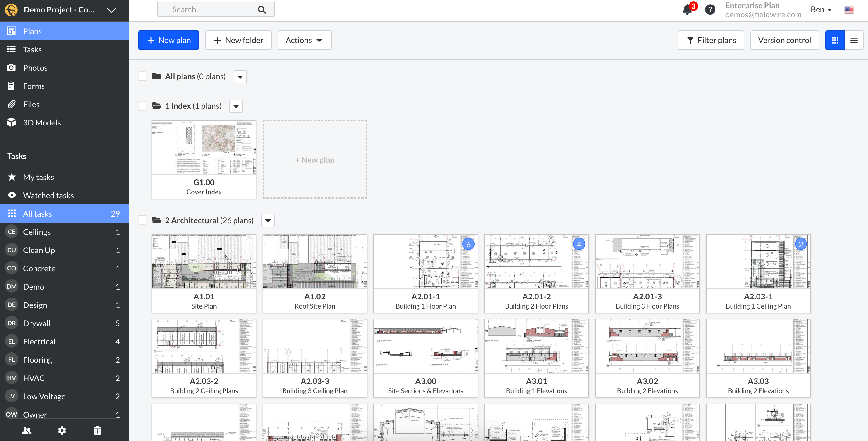Open My tasks in sidebar
868x441 pixels.
click(38, 177)
